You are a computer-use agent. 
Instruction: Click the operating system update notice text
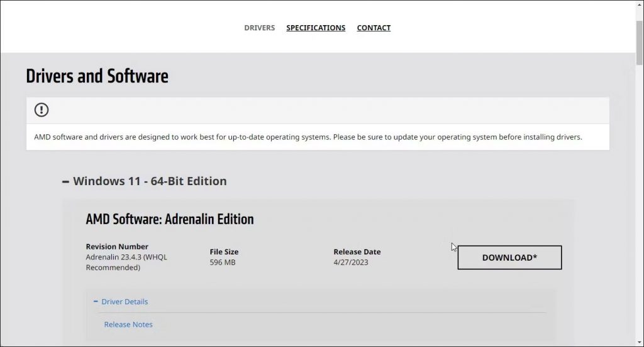tap(308, 137)
